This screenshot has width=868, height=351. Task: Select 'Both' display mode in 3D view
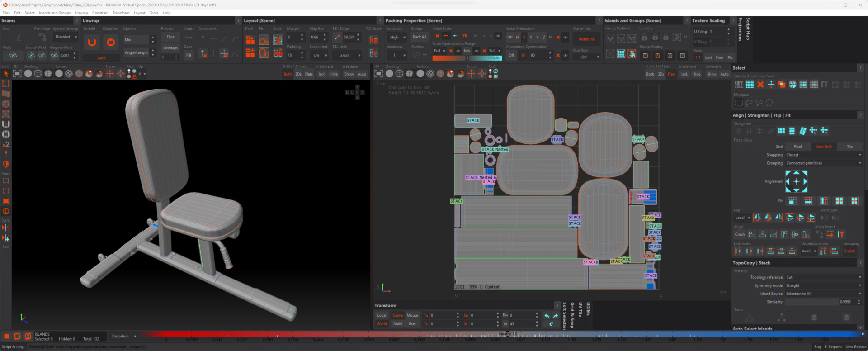point(288,74)
